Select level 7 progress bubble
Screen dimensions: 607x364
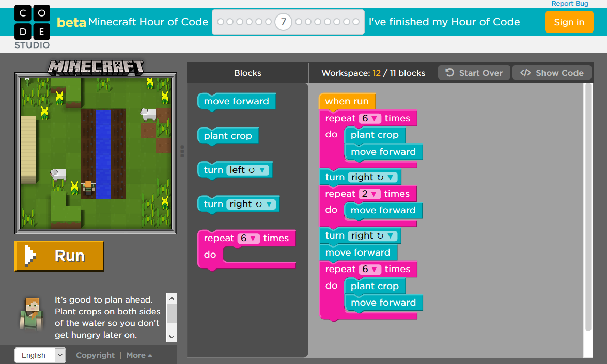point(284,22)
